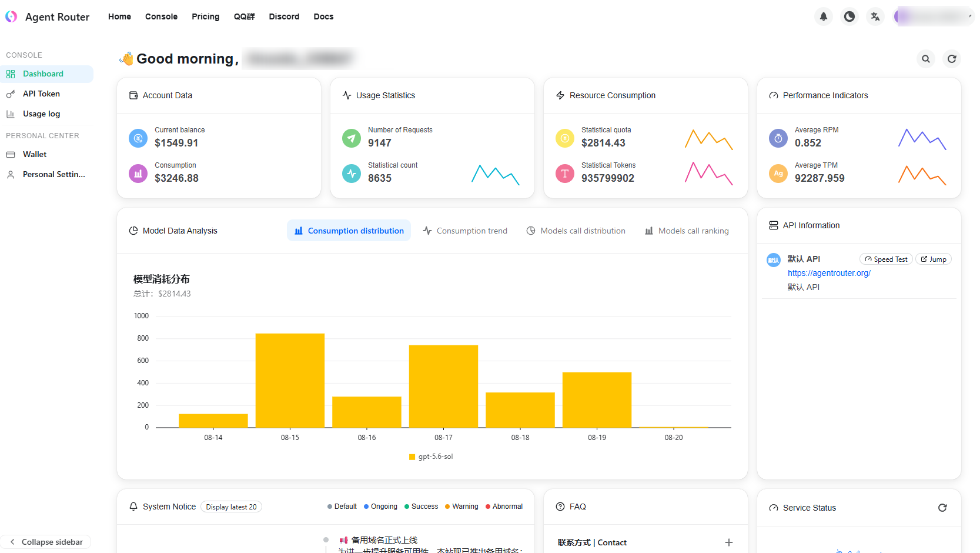Refresh dashboard using top refresh icon

click(952, 59)
